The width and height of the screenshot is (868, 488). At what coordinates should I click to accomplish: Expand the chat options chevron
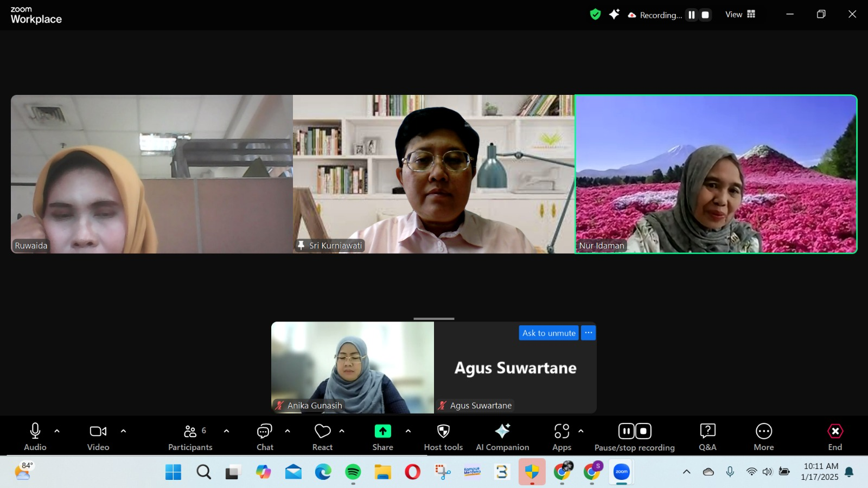(x=288, y=431)
